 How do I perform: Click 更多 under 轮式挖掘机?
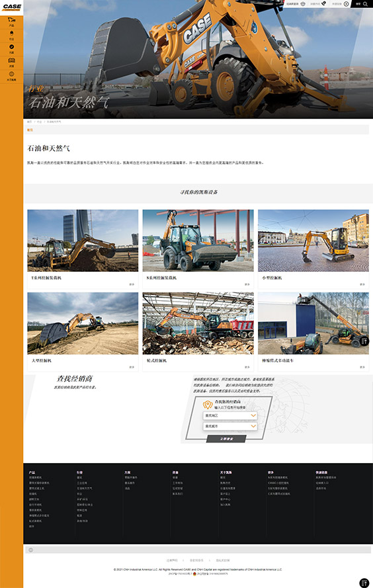pos(247,367)
